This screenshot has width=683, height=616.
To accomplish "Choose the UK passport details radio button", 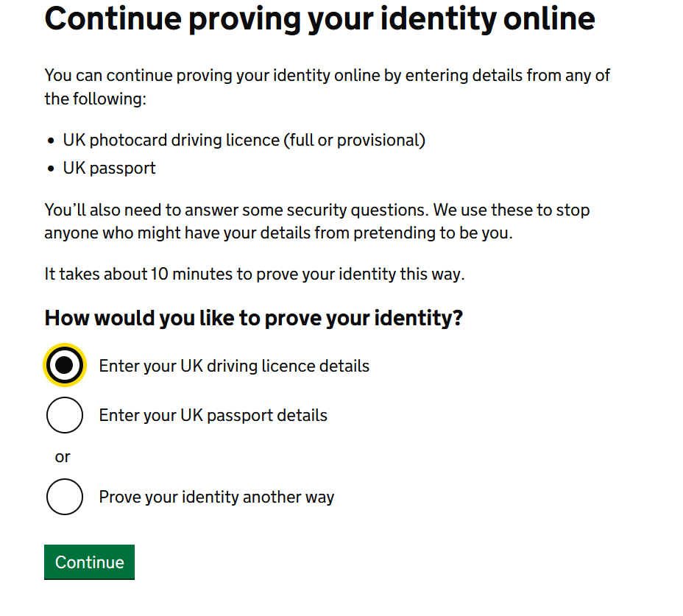I will click(x=65, y=415).
